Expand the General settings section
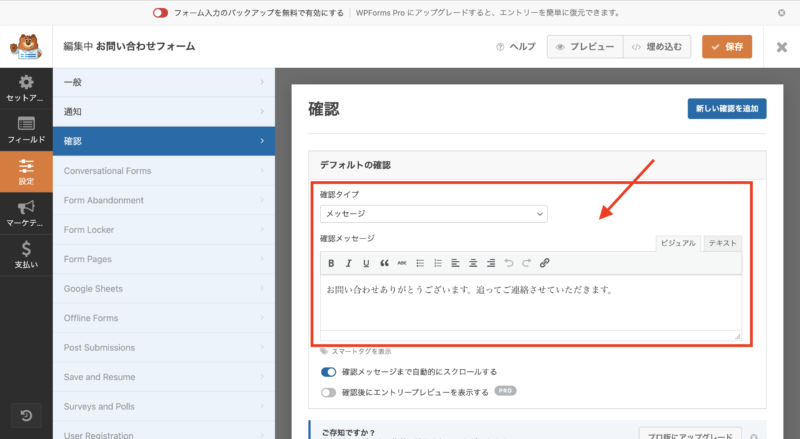 164,82
